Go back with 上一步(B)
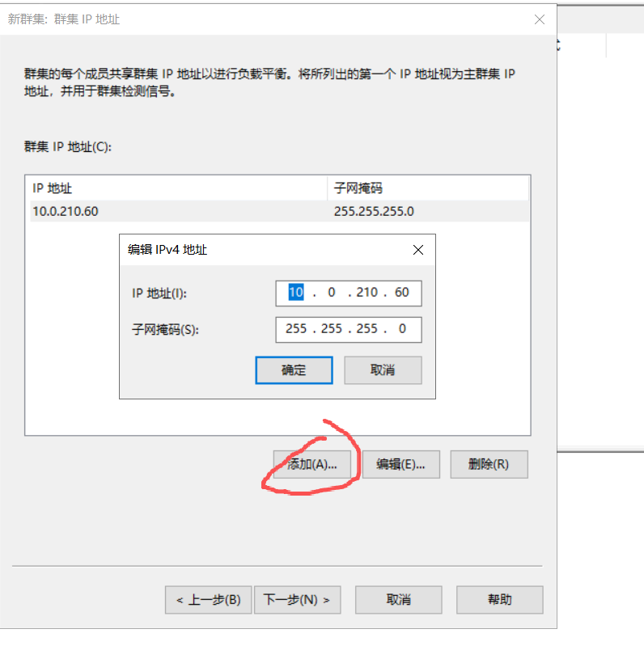This screenshot has width=644, height=646. click(208, 600)
